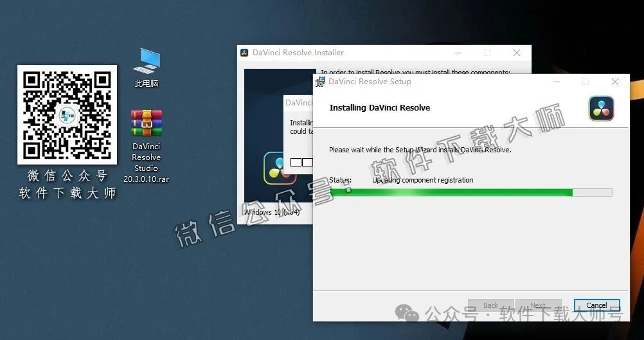Click the 'Updating component registration' status text

click(x=423, y=180)
